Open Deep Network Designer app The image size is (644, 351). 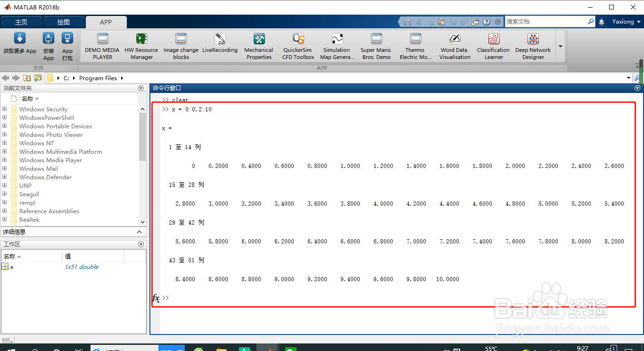533,46
